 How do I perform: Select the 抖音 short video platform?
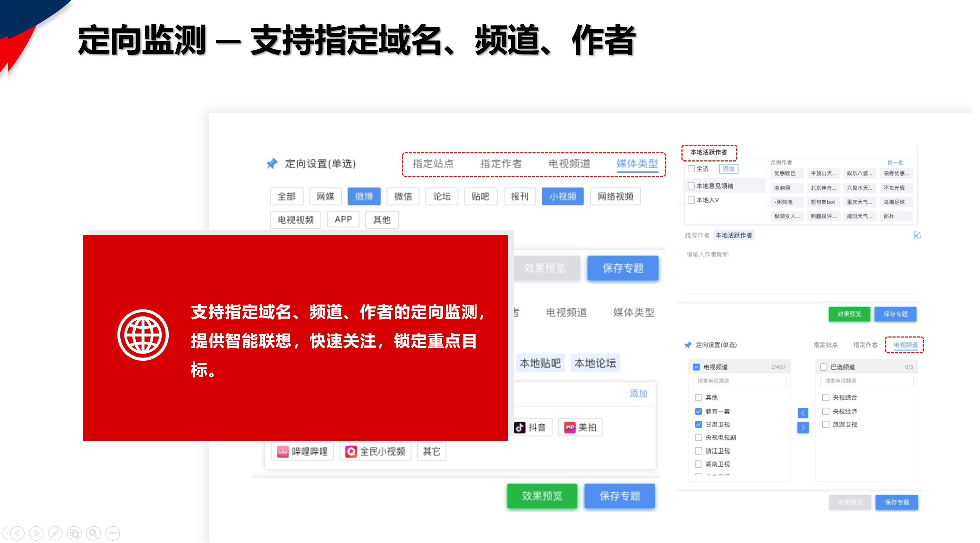tap(531, 427)
